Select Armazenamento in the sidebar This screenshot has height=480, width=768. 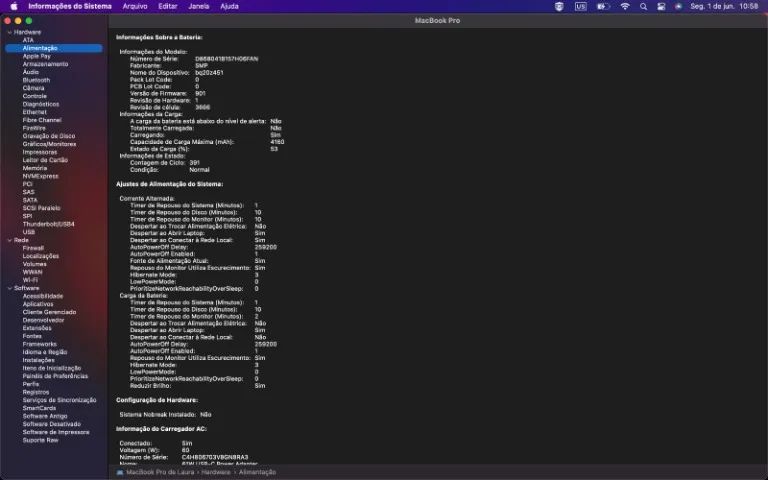pos(45,64)
